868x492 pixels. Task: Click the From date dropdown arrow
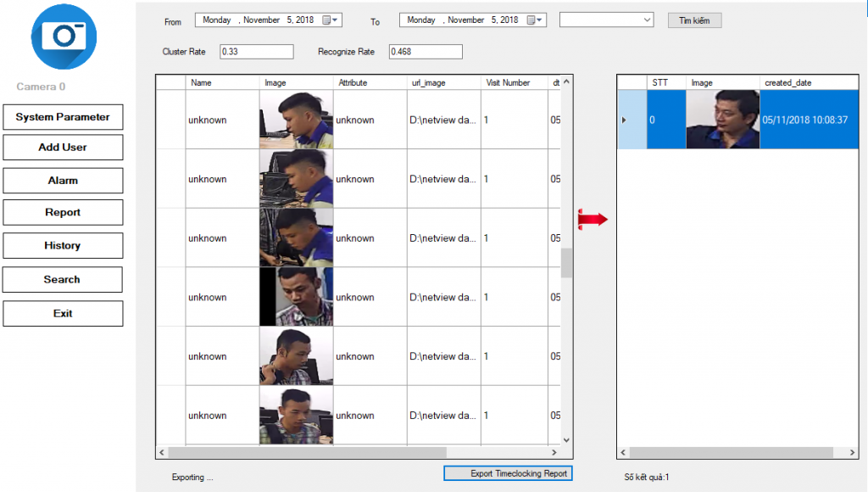(336, 20)
